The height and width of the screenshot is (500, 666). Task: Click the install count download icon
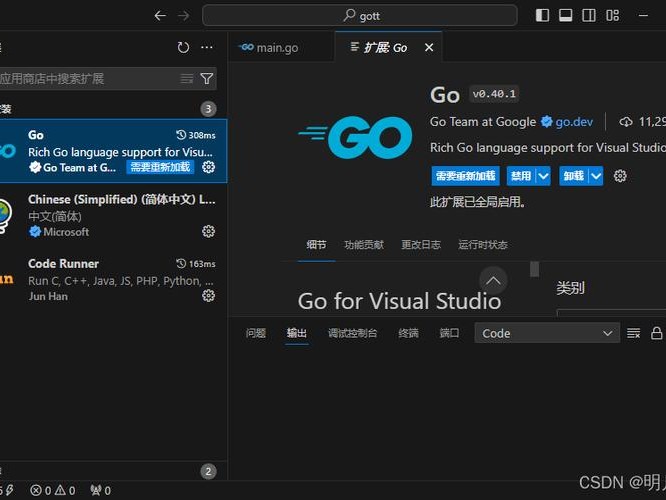(625, 122)
